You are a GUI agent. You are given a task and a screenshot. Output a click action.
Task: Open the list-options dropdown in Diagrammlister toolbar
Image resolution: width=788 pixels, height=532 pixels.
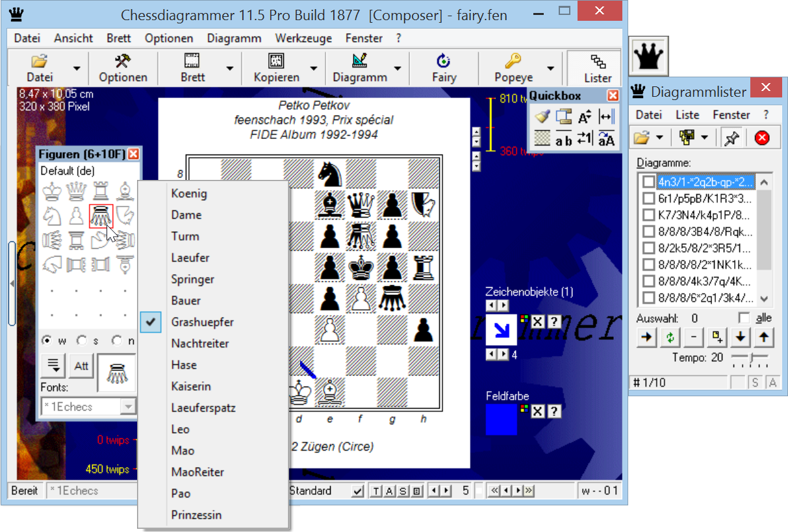(x=704, y=138)
